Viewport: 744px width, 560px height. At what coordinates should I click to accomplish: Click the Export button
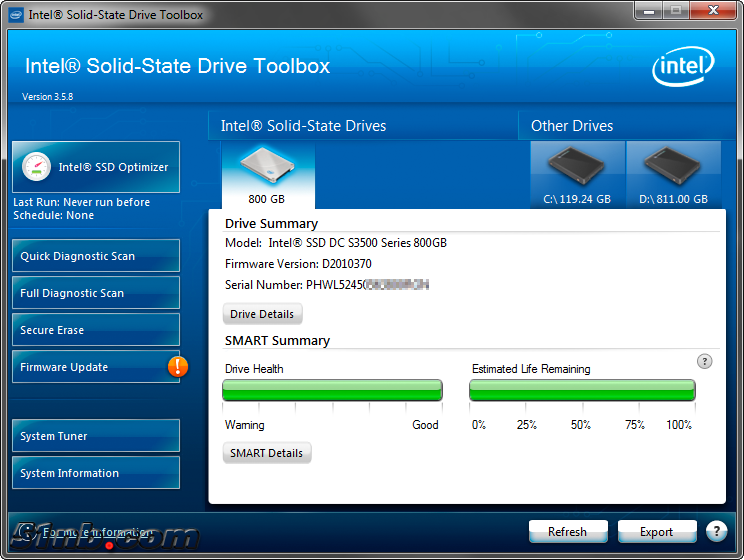click(656, 531)
